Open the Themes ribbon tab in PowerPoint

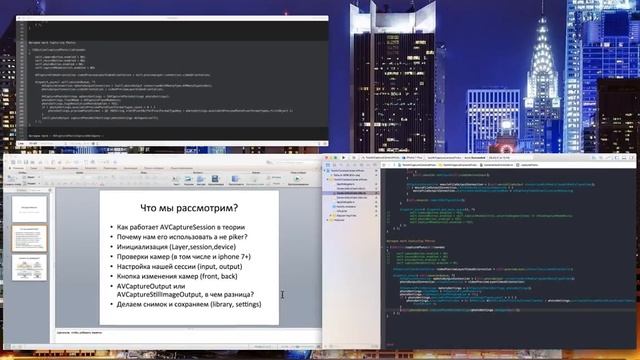pyautogui.click(x=33, y=168)
